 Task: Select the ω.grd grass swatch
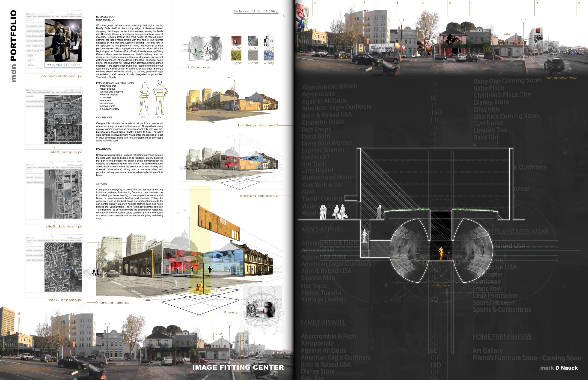tap(236, 56)
